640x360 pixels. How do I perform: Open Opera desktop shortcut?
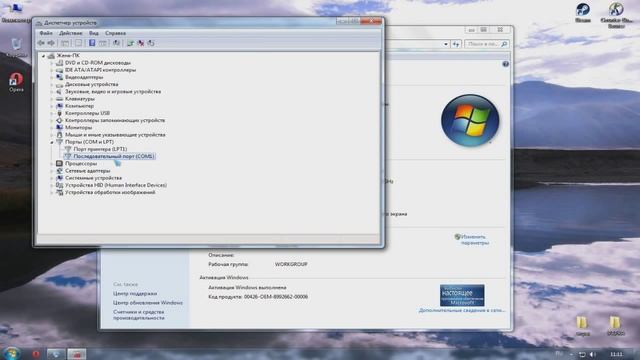click(16, 81)
